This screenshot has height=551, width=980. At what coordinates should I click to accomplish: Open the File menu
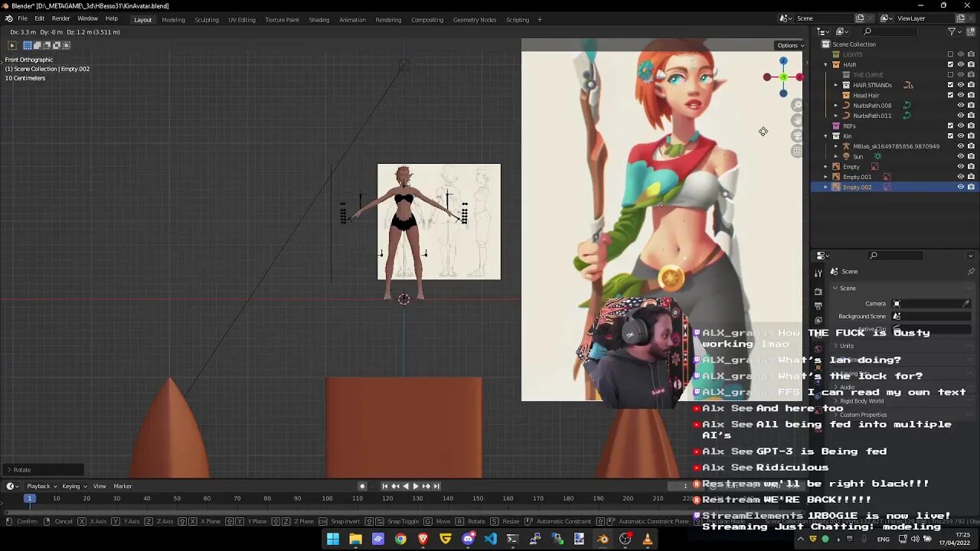click(23, 18)
